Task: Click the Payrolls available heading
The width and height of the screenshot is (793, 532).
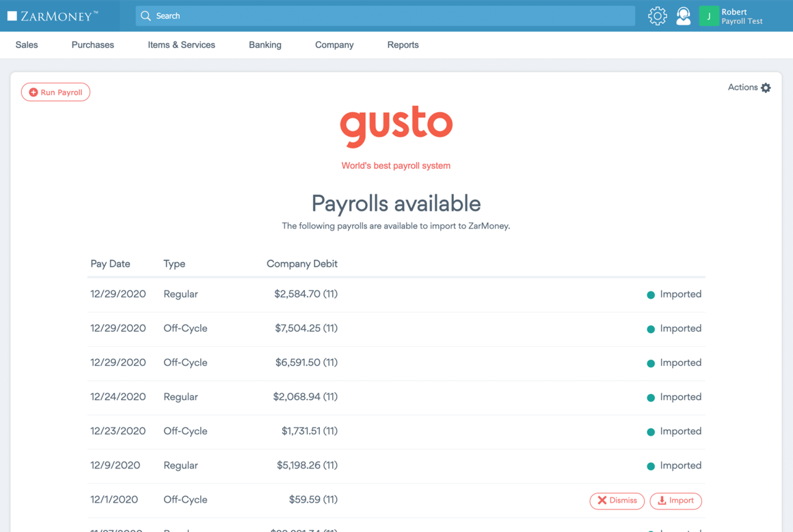Action: (x=396, y=204)
